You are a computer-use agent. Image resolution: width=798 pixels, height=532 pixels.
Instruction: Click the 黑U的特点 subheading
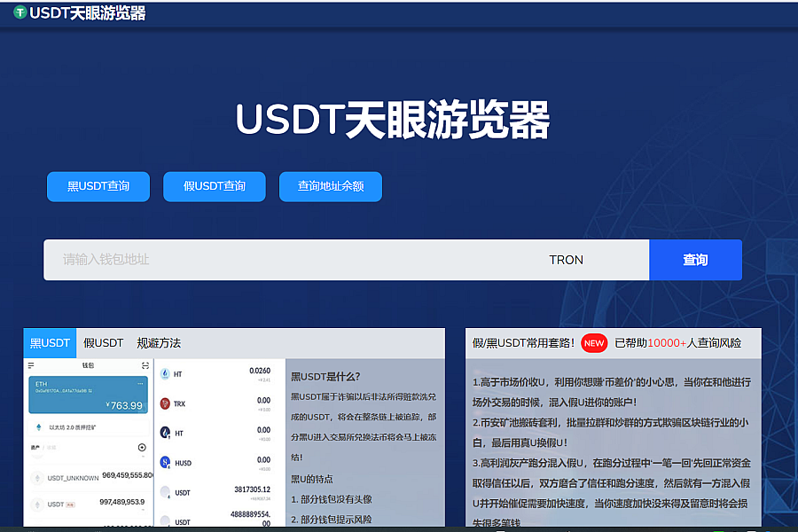[x=311, y=479]
